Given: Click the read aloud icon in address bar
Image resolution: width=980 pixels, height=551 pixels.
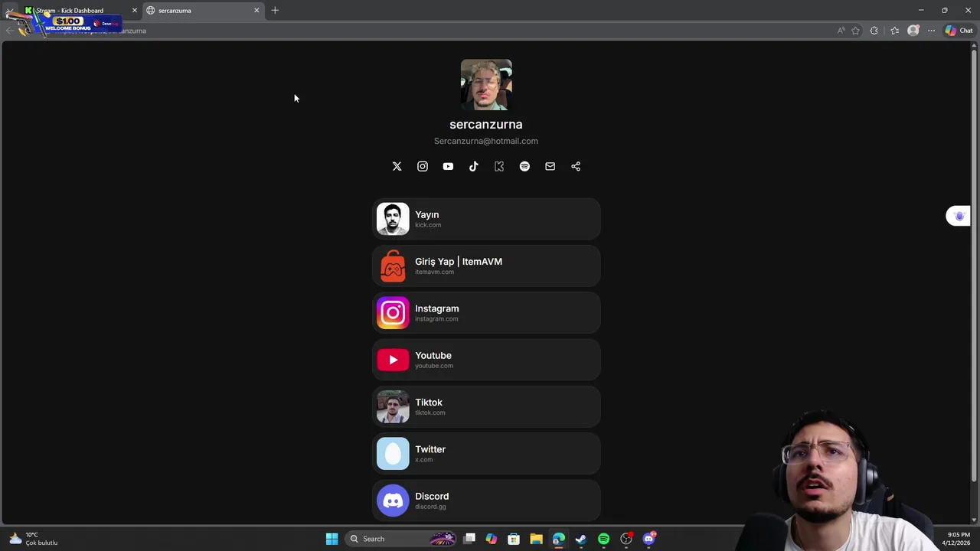Looking at the screenshot, I should tap(841, 31).
